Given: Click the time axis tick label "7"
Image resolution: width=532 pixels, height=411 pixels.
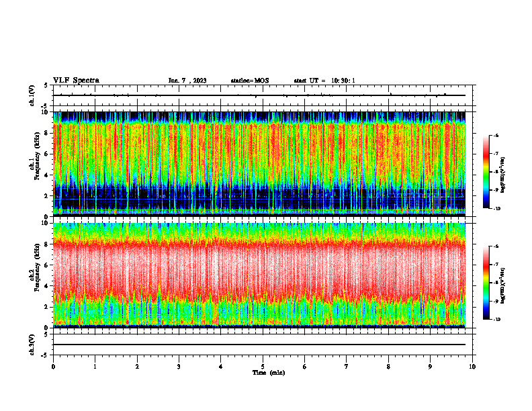Looking at the screenshot, I should pos(347,367).
